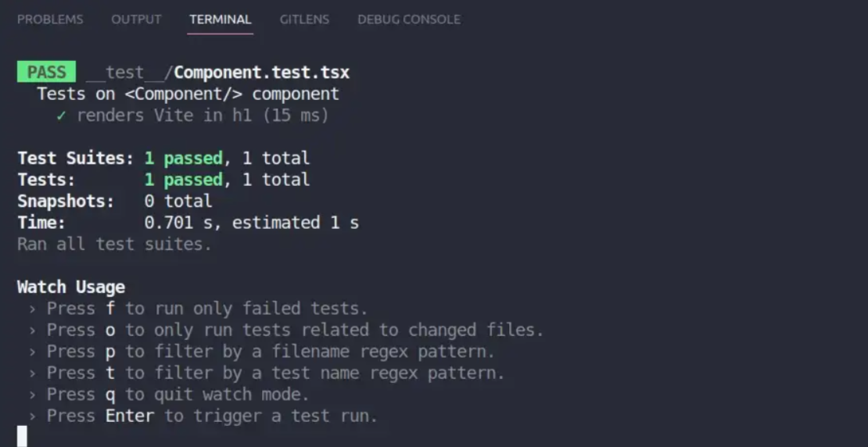Screen dimensions: 868x447
Task: Click the Test Suites summary line
Action: [x=164, y=159]
